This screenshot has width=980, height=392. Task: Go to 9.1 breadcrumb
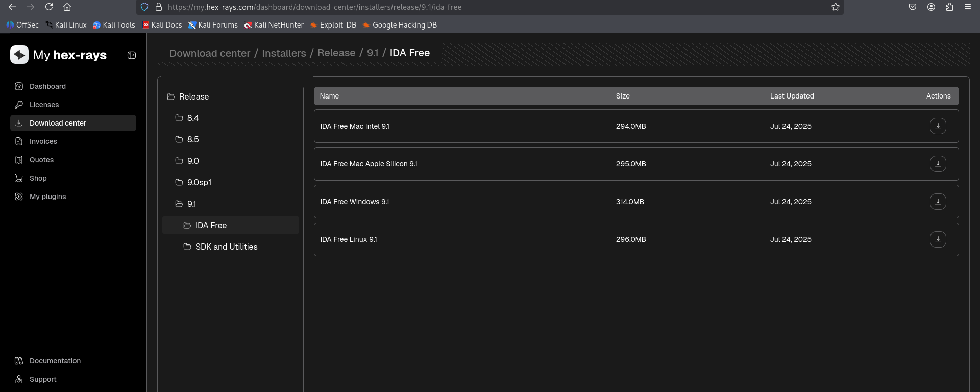coord(373,53)
